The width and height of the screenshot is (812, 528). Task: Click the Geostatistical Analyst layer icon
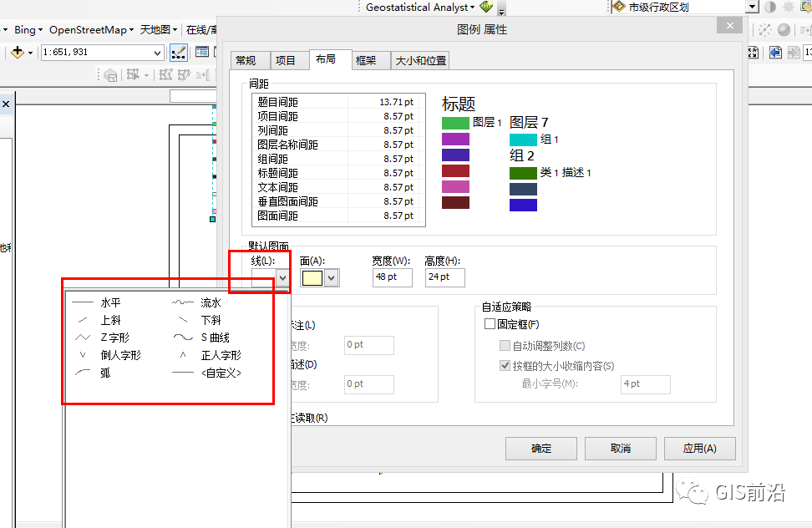[487, 7]
